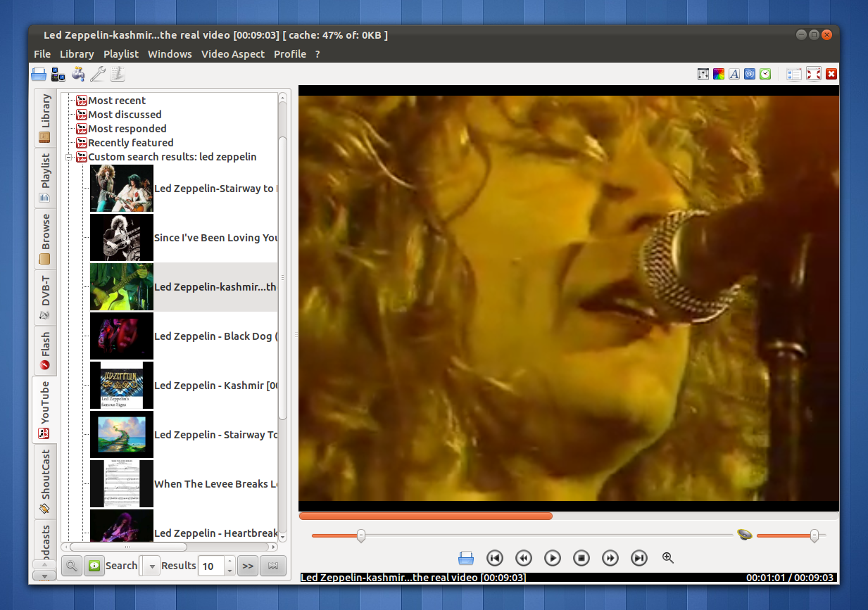Go to next results page with >> button

[x=247, y=566]
